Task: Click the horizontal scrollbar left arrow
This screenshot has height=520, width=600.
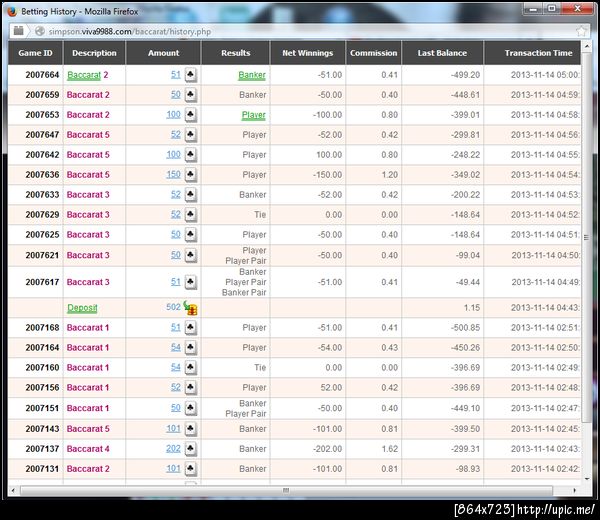Action: (13, 490)
